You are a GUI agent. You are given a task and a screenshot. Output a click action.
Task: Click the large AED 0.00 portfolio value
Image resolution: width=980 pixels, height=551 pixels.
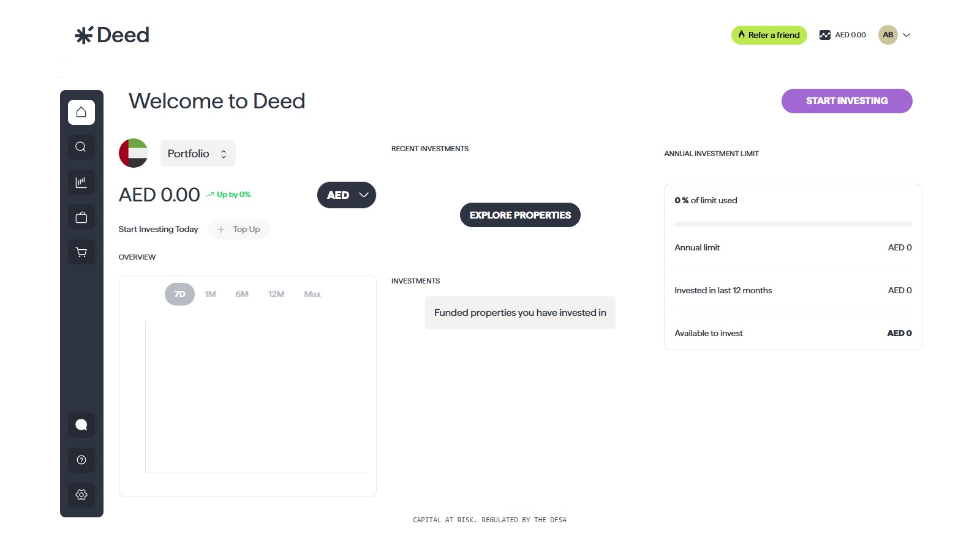click(x=159, y=195)
